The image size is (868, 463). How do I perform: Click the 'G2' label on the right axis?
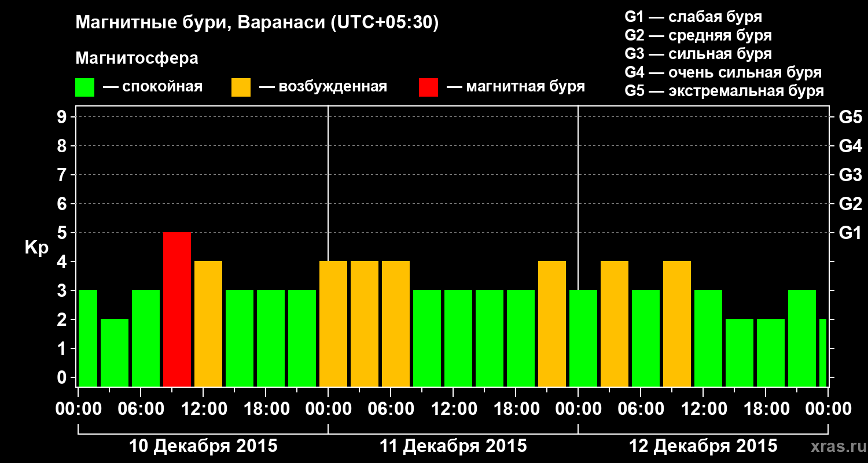[x=850, y=204]
